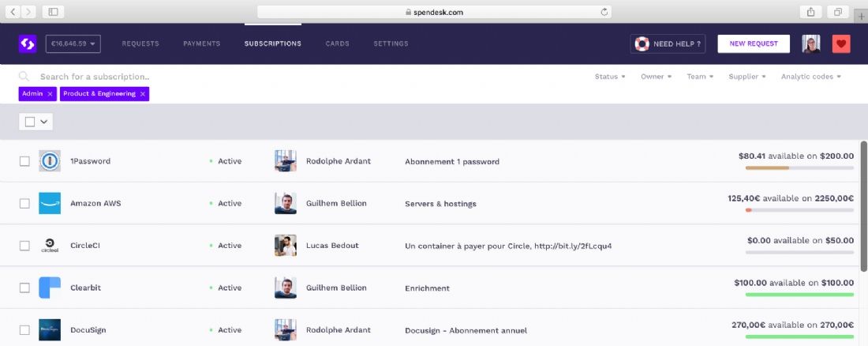This screenshot has height=346, width=868.
Task: Click the lifebuoy help icon
Action: pos(642,43)
